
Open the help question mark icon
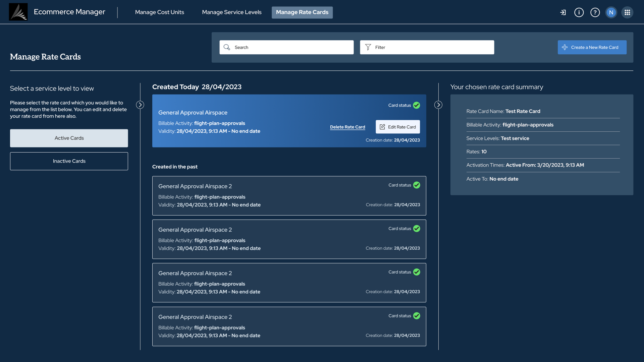[595, 12]
